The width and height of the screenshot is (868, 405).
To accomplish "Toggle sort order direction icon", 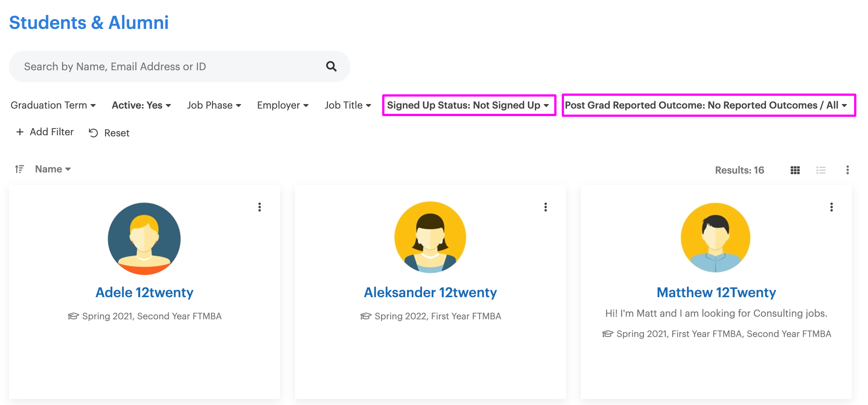I will 20,169.
